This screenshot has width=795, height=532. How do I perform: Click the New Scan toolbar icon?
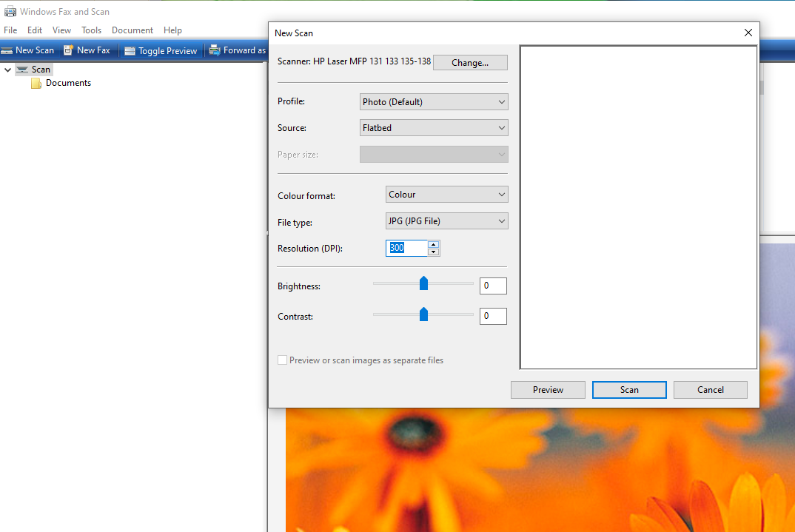[7, 50]
